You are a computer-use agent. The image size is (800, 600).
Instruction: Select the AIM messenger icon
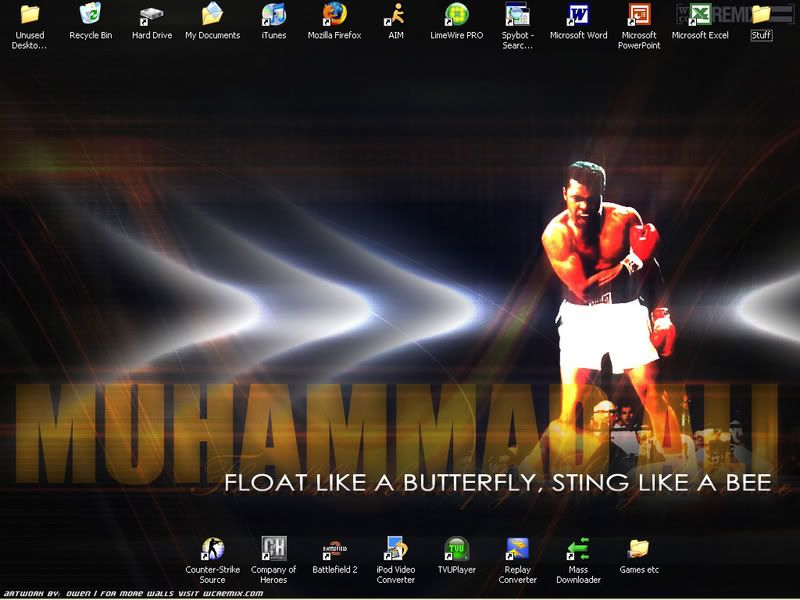[x=397, y=15]
